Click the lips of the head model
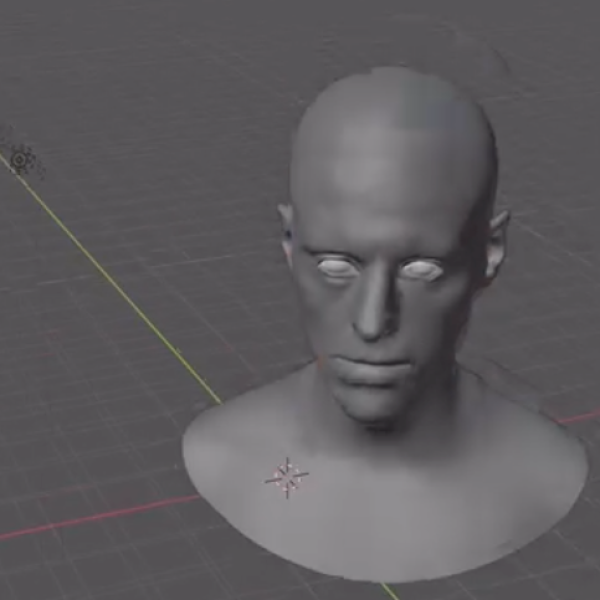The image size is (600, 600). [371, 371]
